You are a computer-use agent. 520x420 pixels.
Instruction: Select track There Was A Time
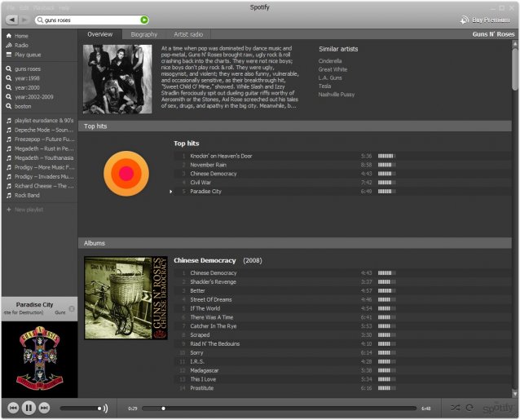point(342,317)
